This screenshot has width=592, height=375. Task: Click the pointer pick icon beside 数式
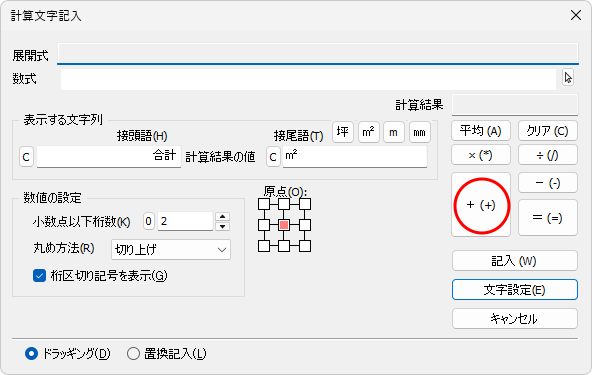(x=568, y=78)
